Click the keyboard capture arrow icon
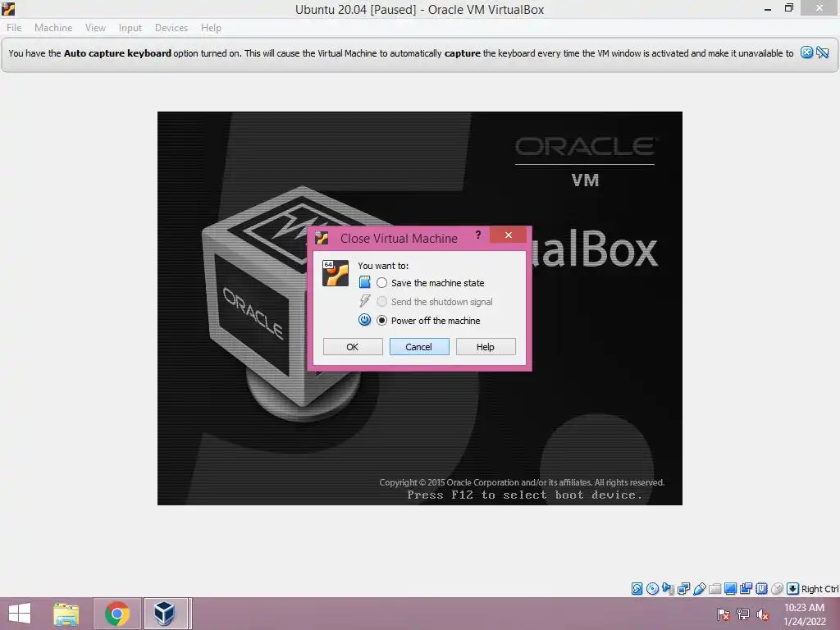The height and width of the screenshot is (630, 840). 792,589
